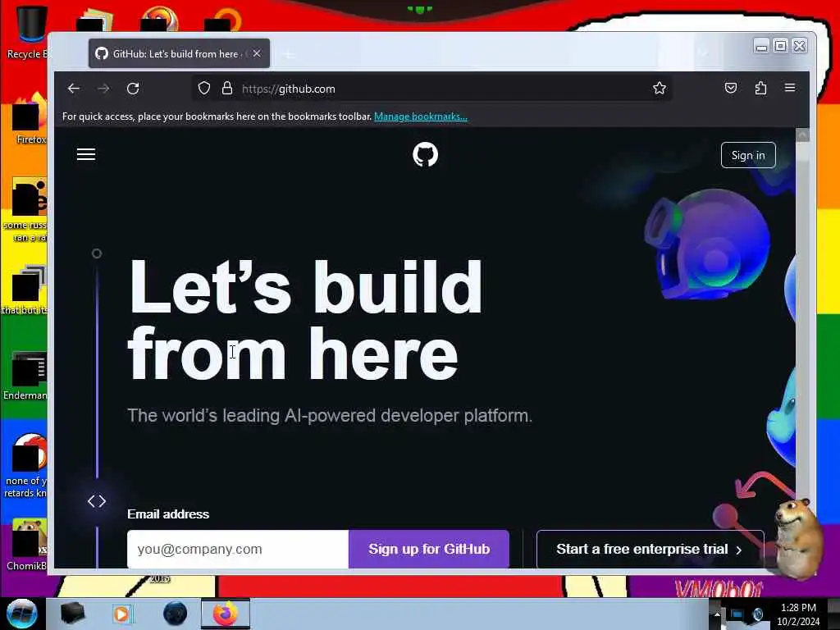
Task: Bookmark this page with the star icon
Action: (660, 89)
